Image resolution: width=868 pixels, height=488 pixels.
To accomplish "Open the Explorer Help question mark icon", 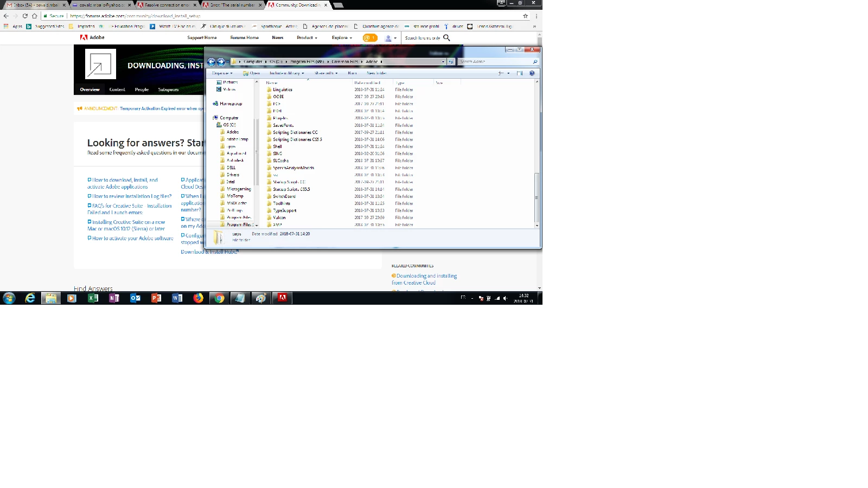I will coord(532,73).
